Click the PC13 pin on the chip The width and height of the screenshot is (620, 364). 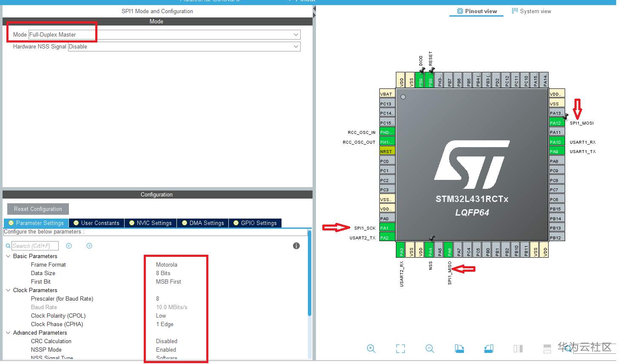[x=387, y=104]
